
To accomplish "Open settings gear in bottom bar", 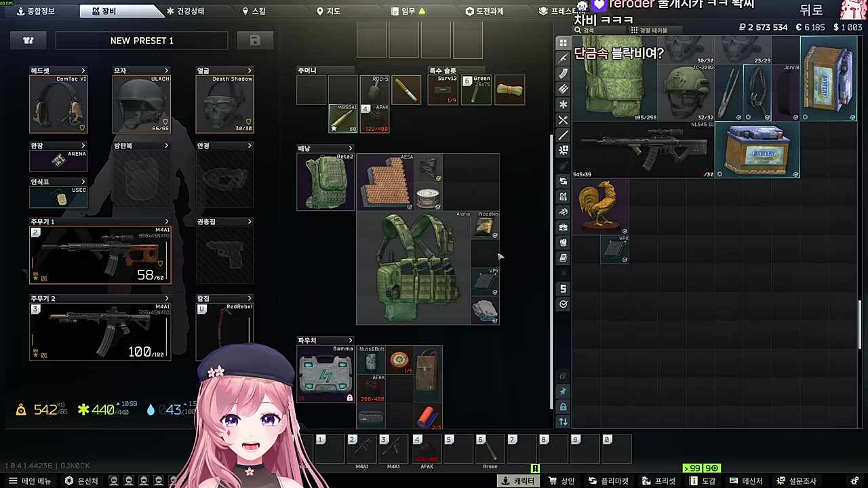I will tap(854, 481).
